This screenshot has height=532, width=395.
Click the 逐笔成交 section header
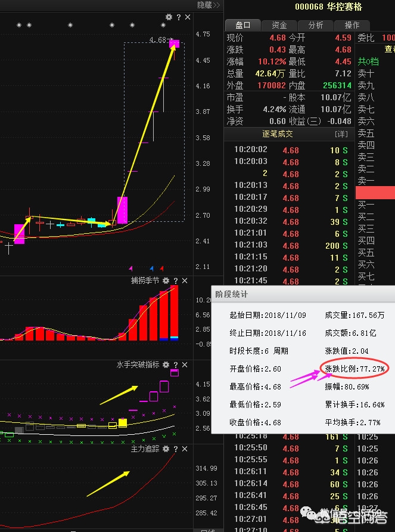tap(278, 134)
